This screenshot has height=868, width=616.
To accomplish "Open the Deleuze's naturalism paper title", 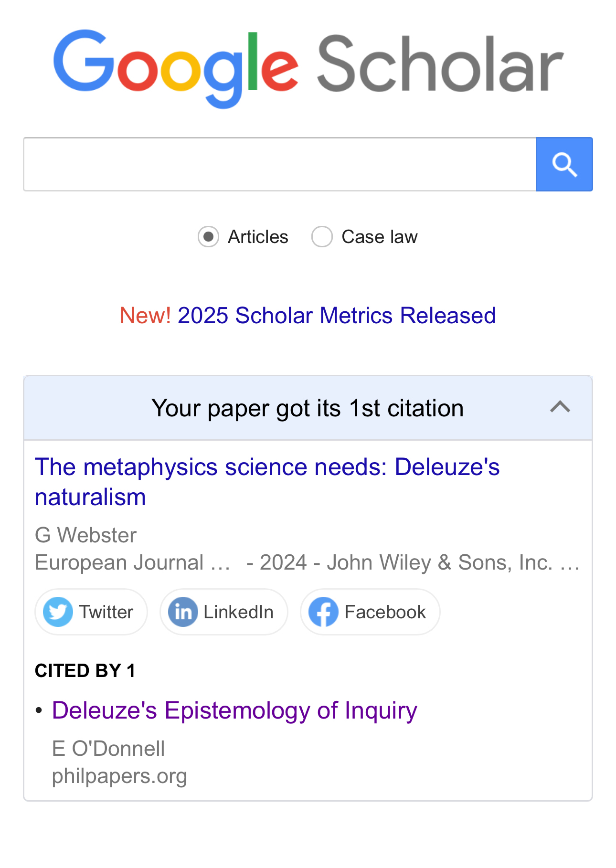I will (x=267, y=481).
